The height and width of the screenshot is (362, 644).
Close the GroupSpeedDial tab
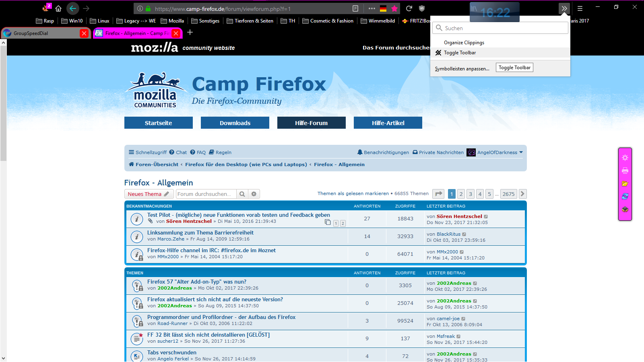pyautogui.click(x=84, y=33)
